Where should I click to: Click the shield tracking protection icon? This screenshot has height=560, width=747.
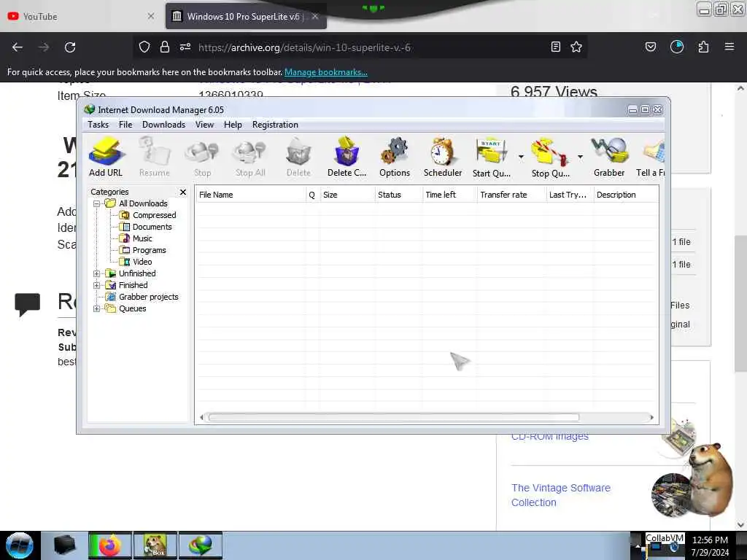tap(144, 47)
